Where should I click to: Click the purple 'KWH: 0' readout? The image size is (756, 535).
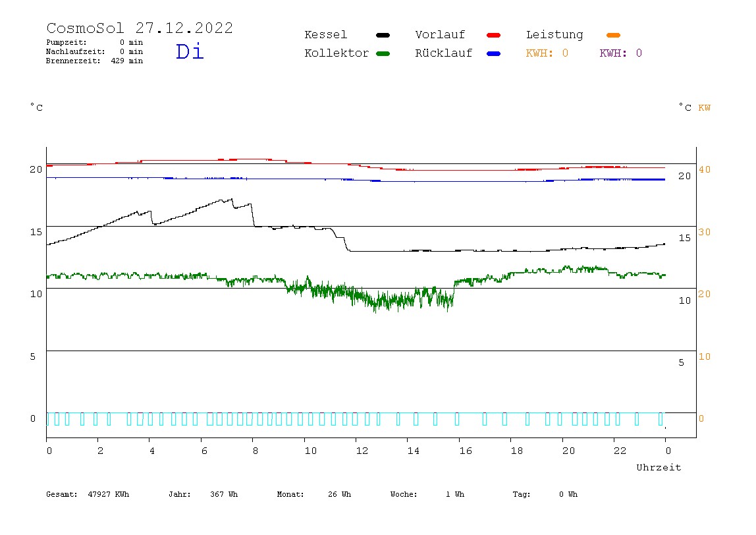[621, 53]
